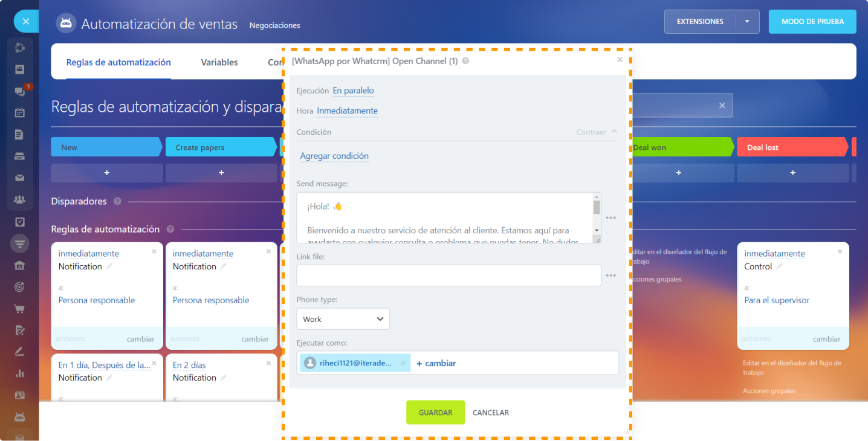
Task: Open the calendar icon in left sidebar
Action: click(19, 112)
